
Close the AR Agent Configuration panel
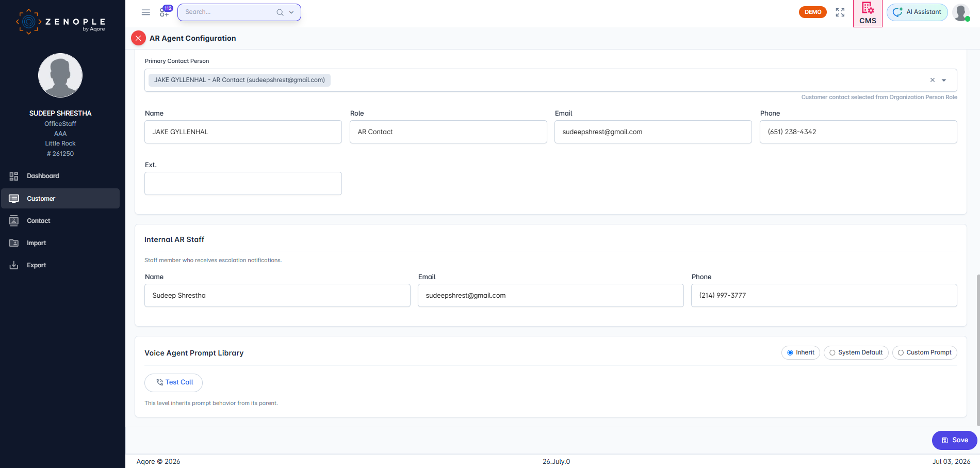pyautogui.click(x=138, y=38)
